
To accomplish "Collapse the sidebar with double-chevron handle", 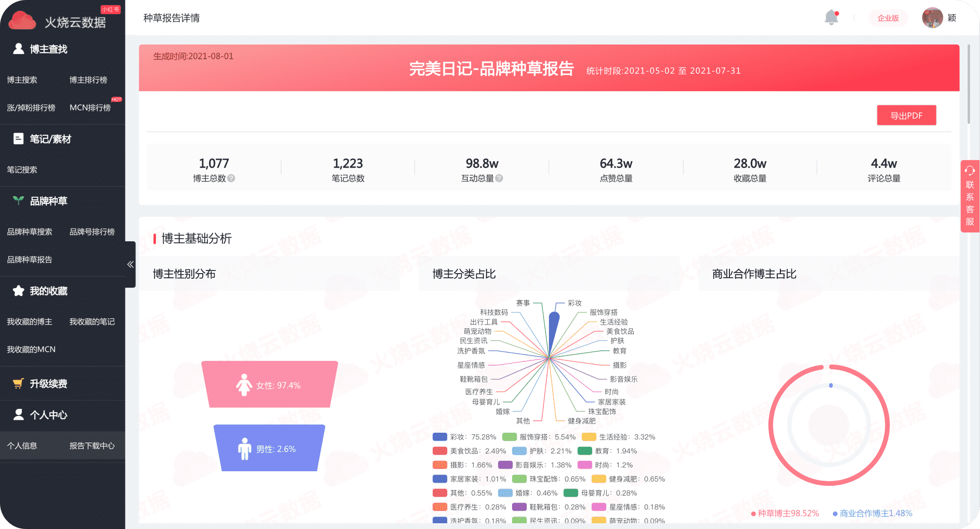I will (130, 264).
